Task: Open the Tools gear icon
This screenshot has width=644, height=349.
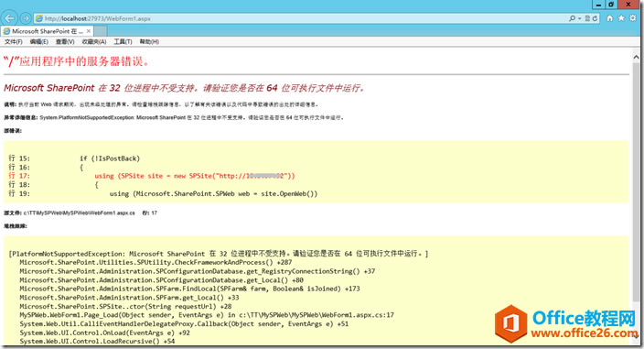Action: (633, 18)
